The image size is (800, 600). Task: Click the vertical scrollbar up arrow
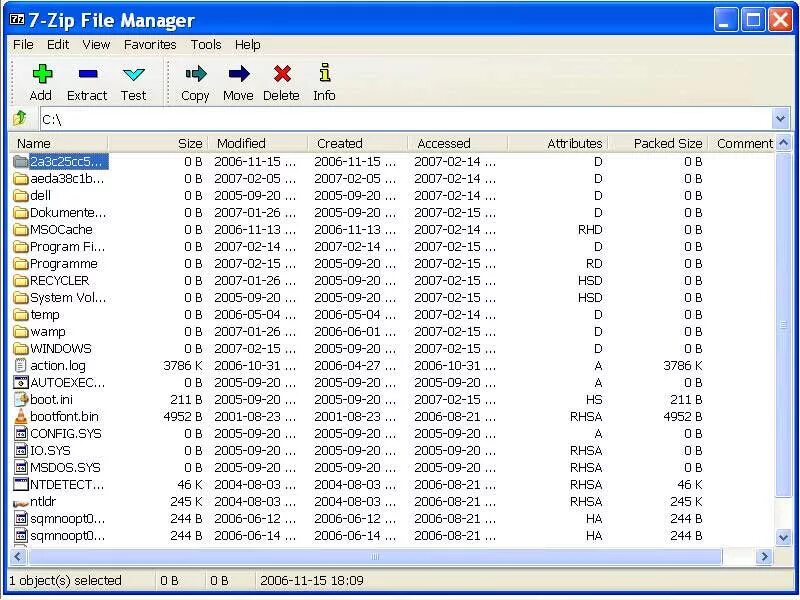(x=784, y=144)
